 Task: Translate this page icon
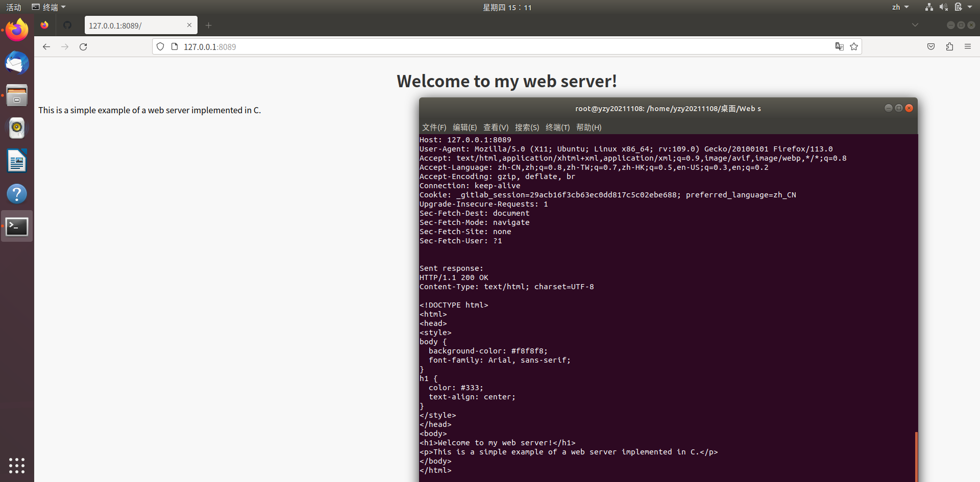click(x=840, y=47)
